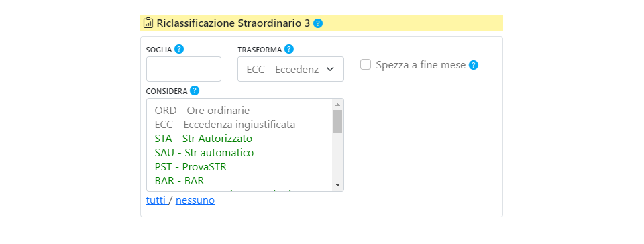Click the SOGLIA help question mark

178,49
